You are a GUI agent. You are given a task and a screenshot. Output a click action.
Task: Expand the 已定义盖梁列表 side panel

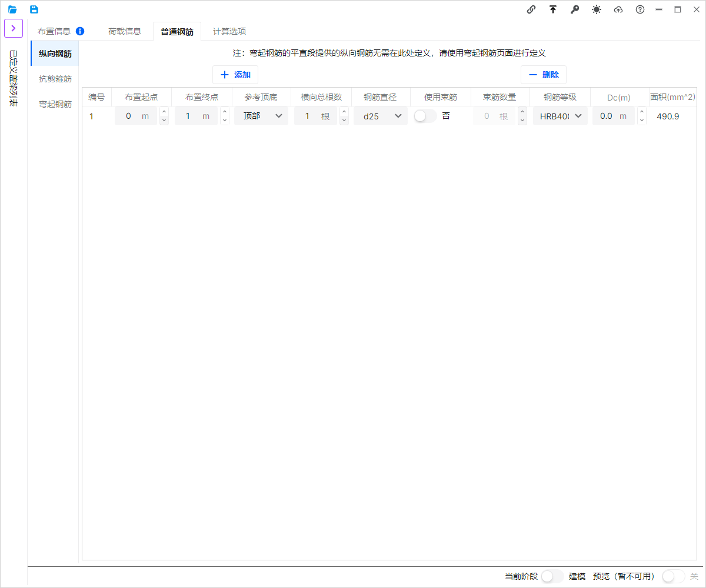pos(13,28)
